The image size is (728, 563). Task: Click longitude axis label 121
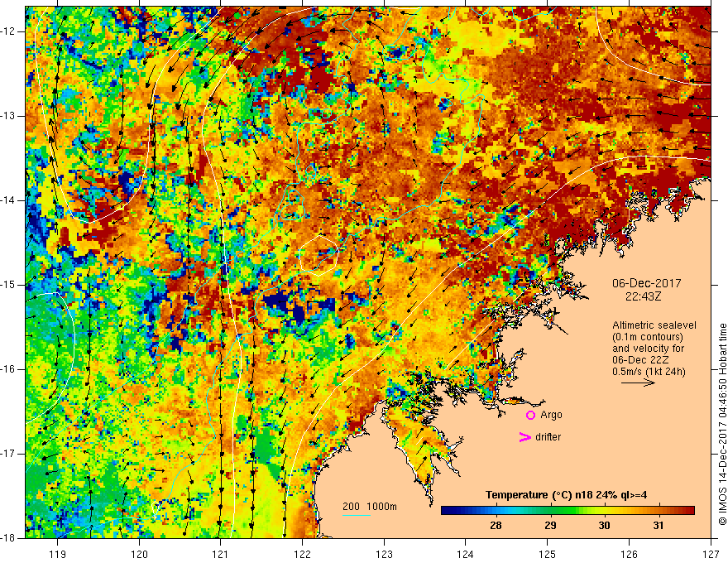(221, 554)
